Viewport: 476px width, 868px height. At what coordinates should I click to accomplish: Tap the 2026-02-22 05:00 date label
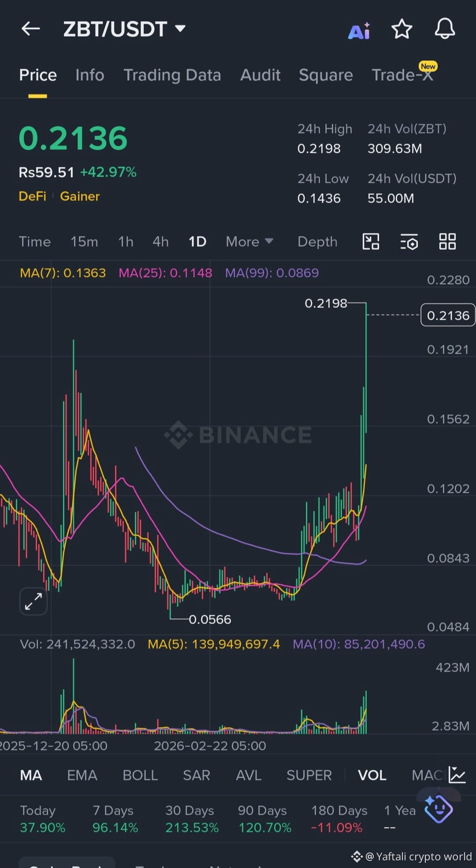tap(210, 746)
